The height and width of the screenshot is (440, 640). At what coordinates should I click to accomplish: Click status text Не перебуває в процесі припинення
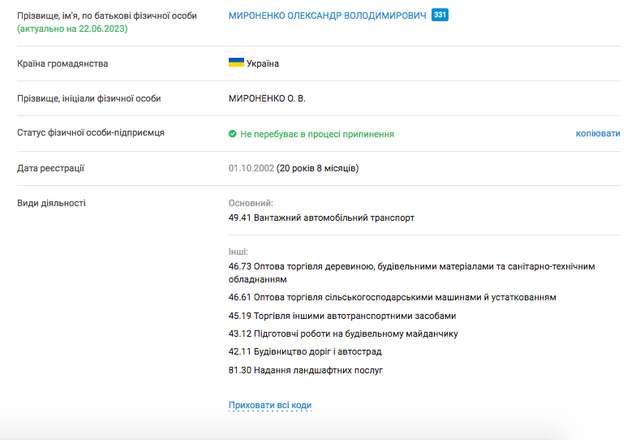tap(316, 133)
